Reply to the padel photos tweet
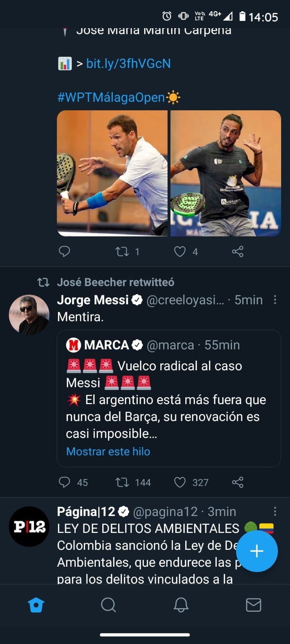This screenshot has height=644, width=290. pos(64,252)
